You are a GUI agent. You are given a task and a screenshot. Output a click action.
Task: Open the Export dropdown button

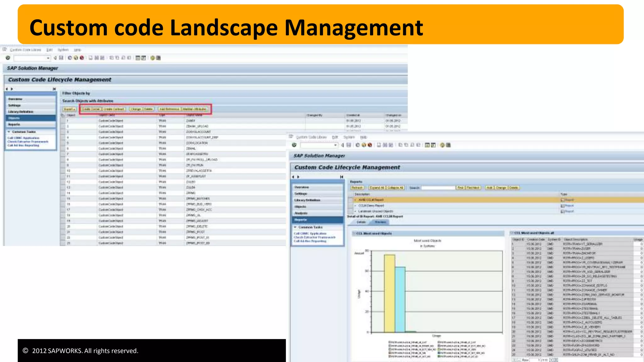coord(69,109)
